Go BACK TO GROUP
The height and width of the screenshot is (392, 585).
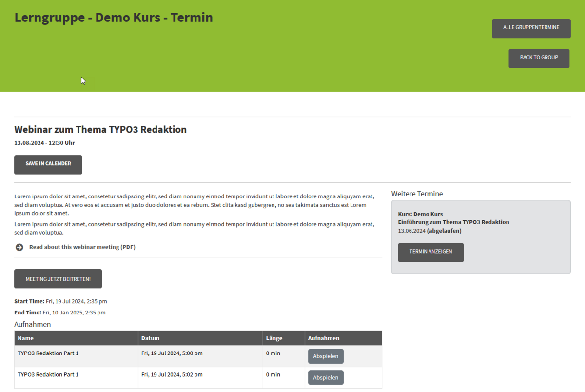(x=539, y=58)
